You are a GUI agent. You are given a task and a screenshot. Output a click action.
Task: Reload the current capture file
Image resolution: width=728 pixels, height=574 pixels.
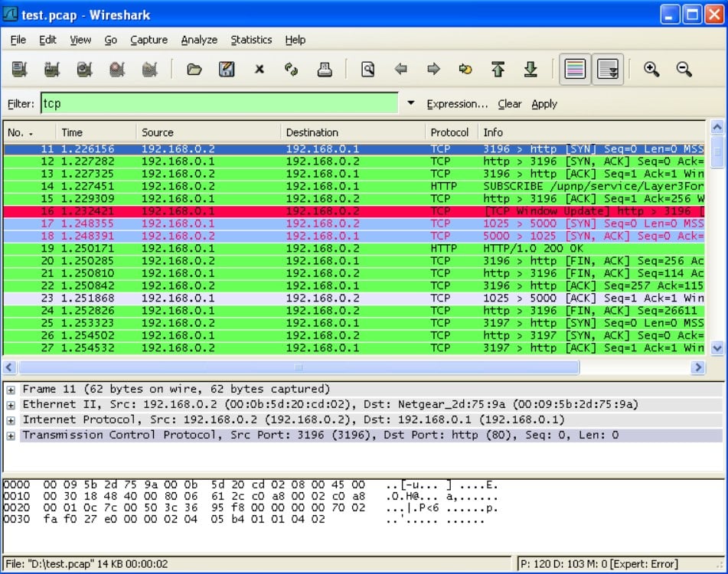[x=292, y=70]
